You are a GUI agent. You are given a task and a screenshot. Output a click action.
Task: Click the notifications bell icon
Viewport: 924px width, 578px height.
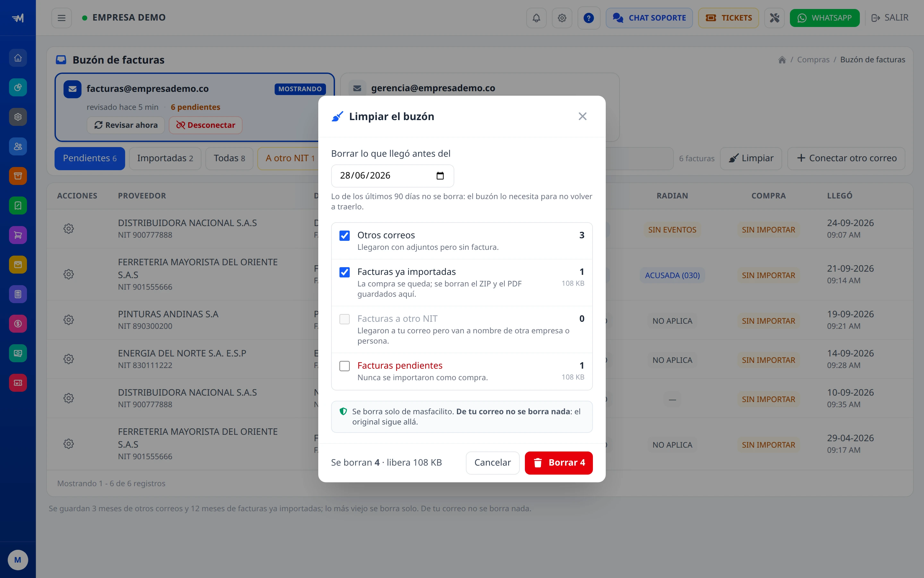[x=536, y=18]
